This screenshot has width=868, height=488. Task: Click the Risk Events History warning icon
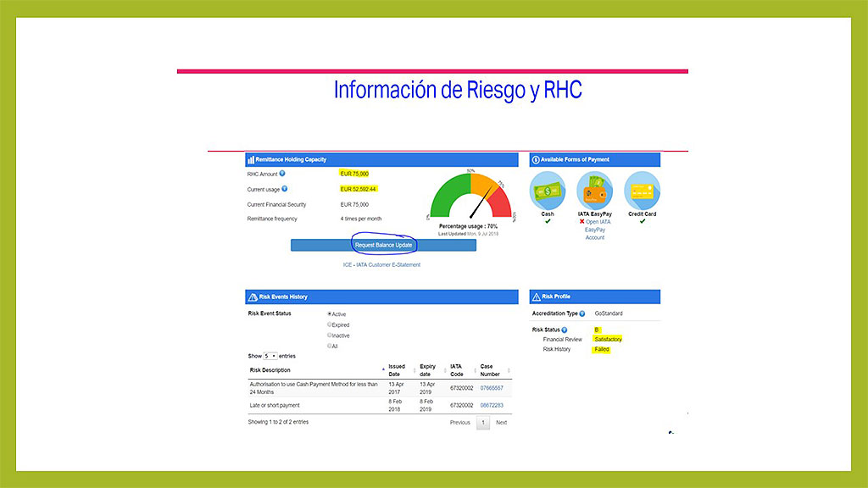(253, 297)
